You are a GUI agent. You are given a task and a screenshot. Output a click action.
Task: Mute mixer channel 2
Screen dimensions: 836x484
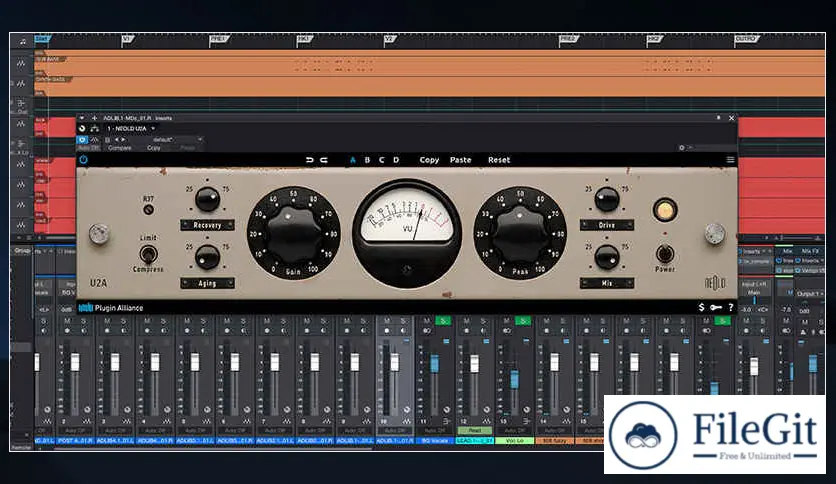click(x=67, y=321)
